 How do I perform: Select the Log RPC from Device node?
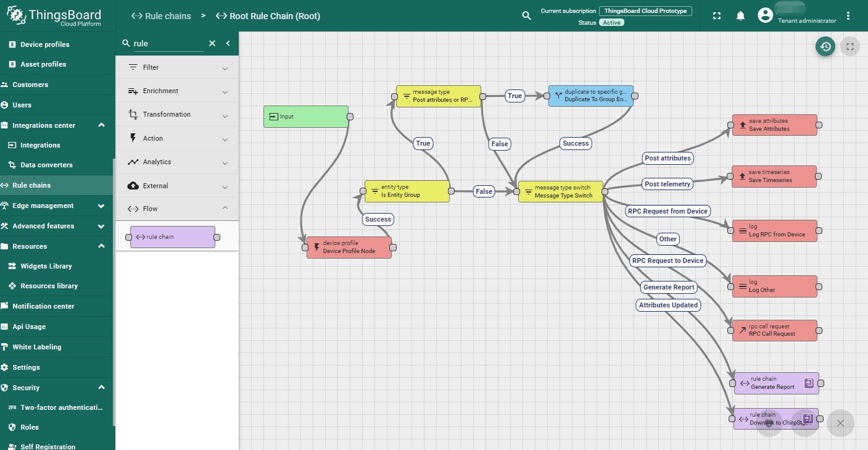pos(774,230)
